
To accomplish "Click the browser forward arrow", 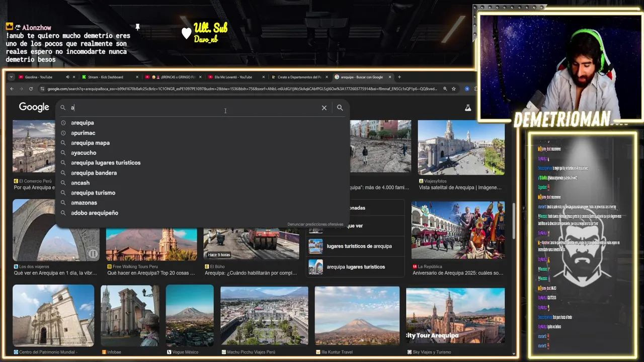I will click(x=21, y=89).
